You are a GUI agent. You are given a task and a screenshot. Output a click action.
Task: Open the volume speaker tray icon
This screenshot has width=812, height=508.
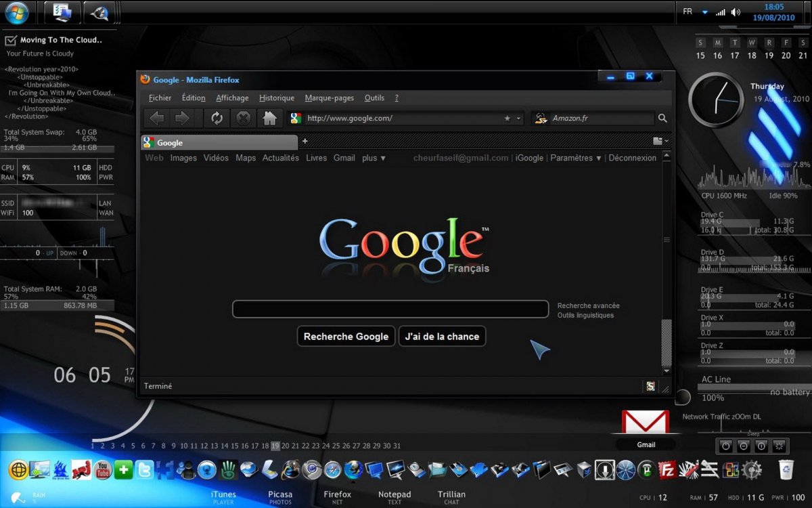pyautogui.click(x=736, y=12)
